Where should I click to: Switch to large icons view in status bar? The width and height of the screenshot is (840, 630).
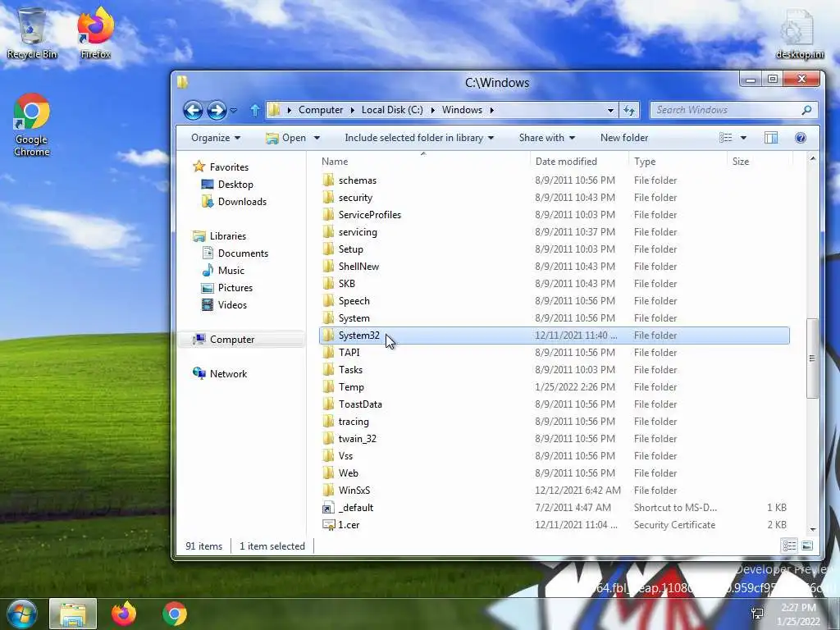807,546
